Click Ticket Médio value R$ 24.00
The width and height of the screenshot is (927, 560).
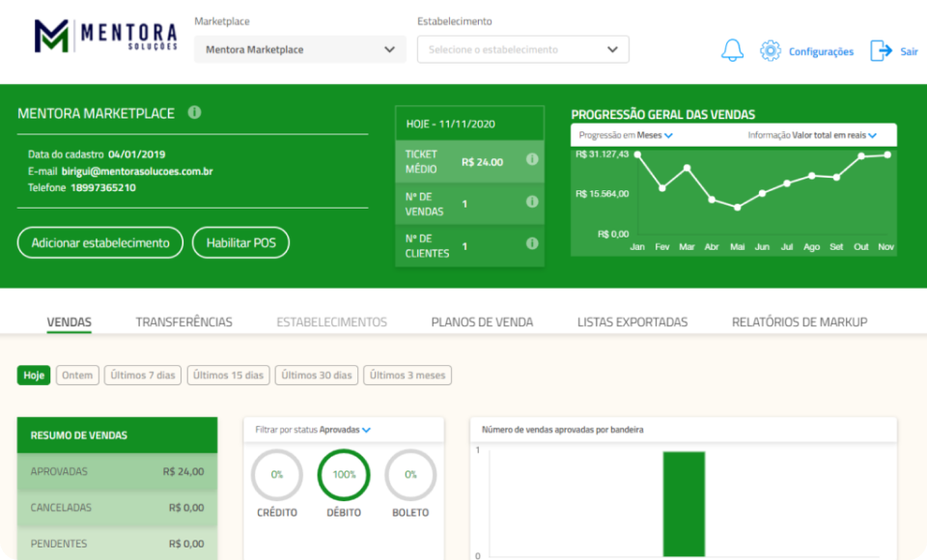[483, 162]
